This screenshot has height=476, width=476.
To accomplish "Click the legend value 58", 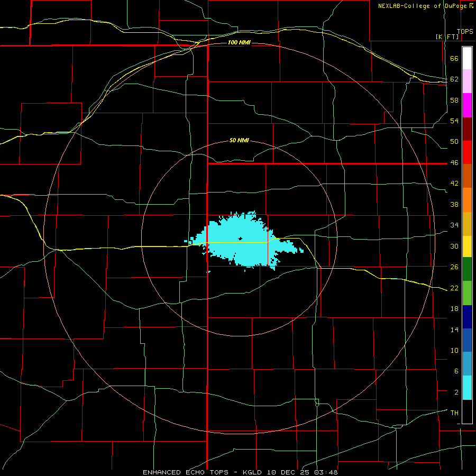I will pos(454,100).
